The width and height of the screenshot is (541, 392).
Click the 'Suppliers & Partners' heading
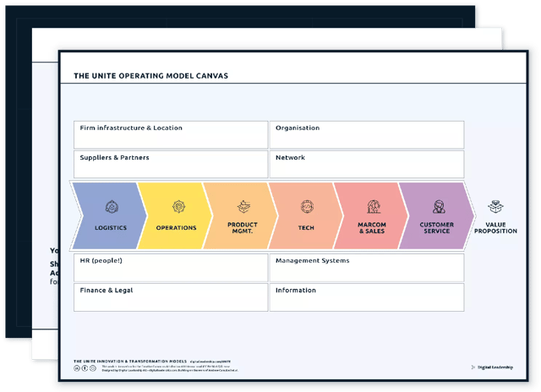(115, 157)
